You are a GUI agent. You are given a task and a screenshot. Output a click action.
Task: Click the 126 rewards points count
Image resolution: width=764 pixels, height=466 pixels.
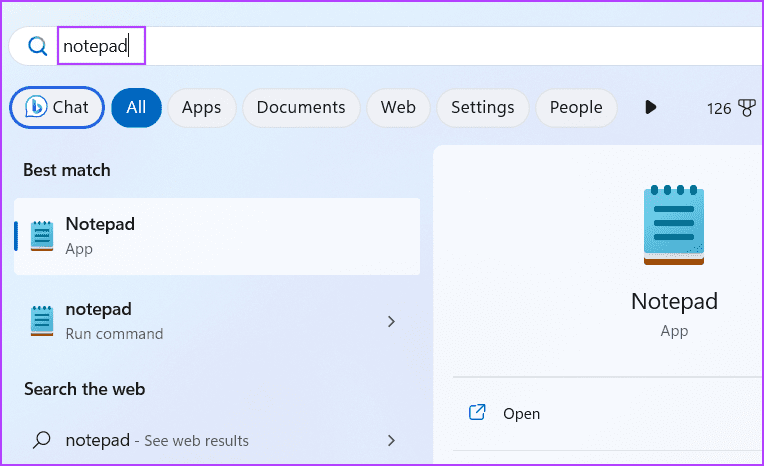719,108
